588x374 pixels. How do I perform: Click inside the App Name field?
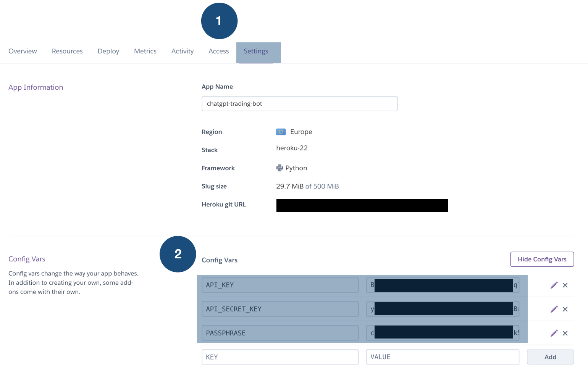pos(299,103)
